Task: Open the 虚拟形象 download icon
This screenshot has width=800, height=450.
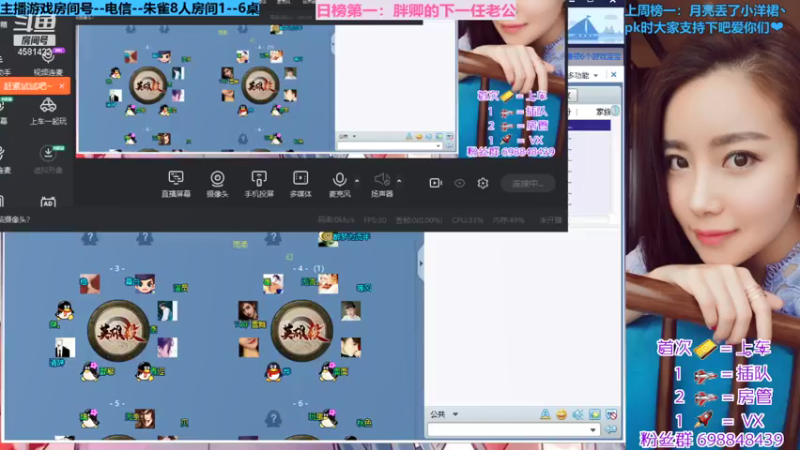Action: coord(48,160)
